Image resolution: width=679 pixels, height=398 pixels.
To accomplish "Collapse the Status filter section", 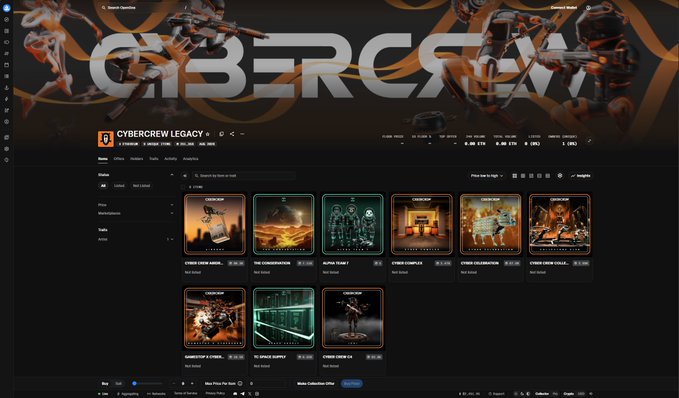I will tap(136, 175).
